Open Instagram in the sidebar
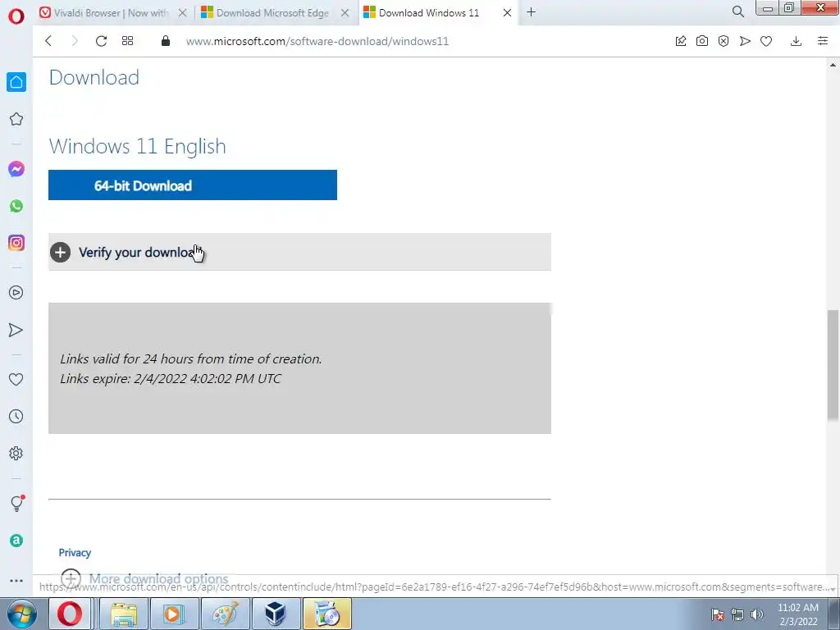 tap(16, 243)
